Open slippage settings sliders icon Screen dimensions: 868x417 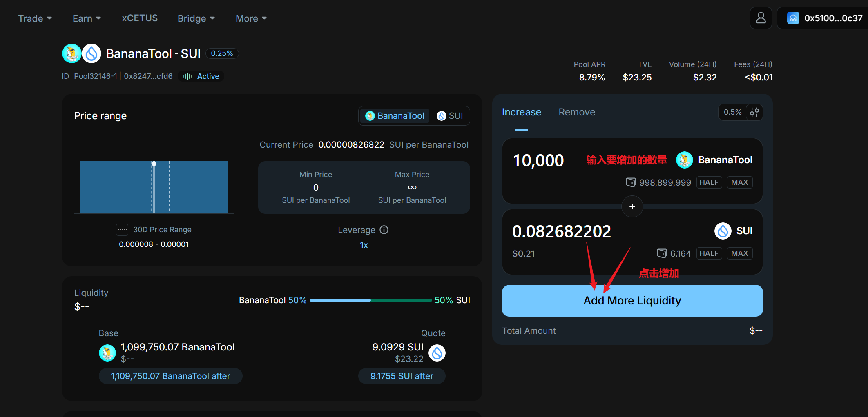pyautogui.click(x=754, y=112)
